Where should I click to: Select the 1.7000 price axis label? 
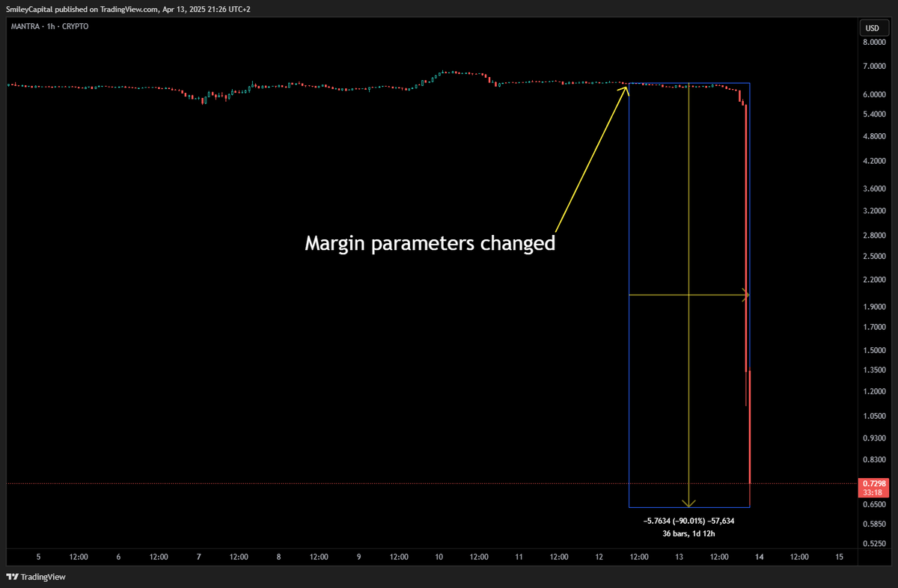pyautogui.click(x=875, y=327)
